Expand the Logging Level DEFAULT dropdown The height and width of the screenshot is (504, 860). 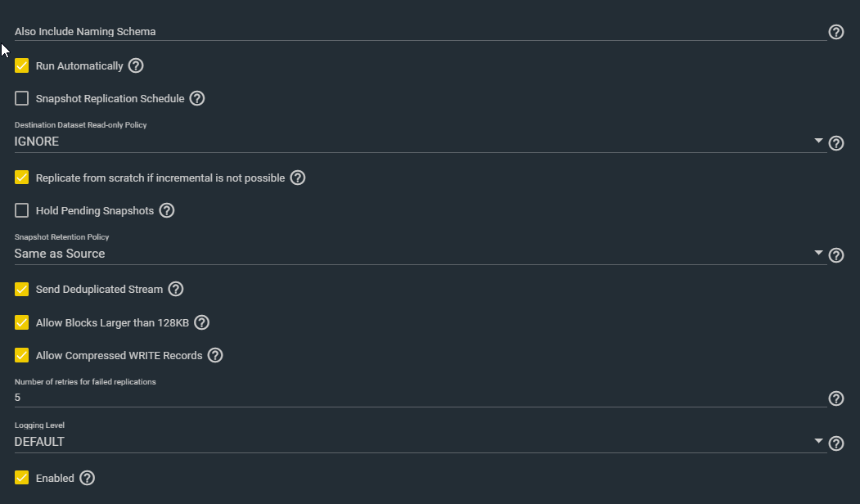(420, 442)
